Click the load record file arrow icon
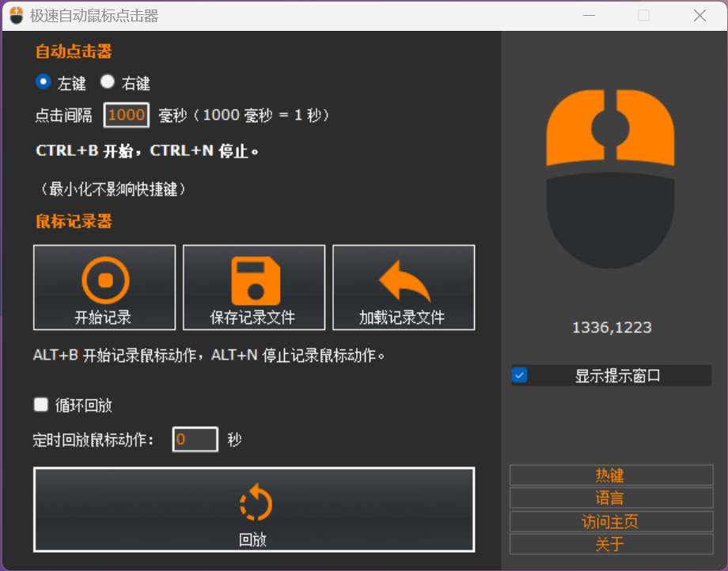Screen dimensions: 728x571 404,280
